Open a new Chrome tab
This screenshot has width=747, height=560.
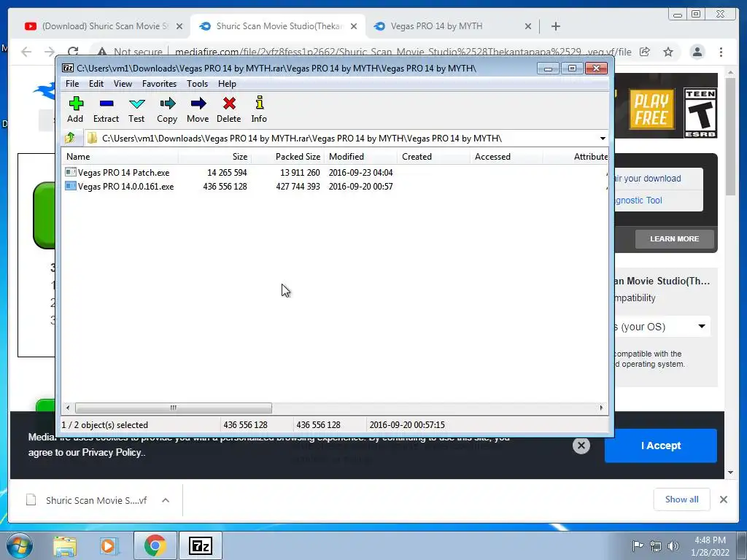[555, 26]
